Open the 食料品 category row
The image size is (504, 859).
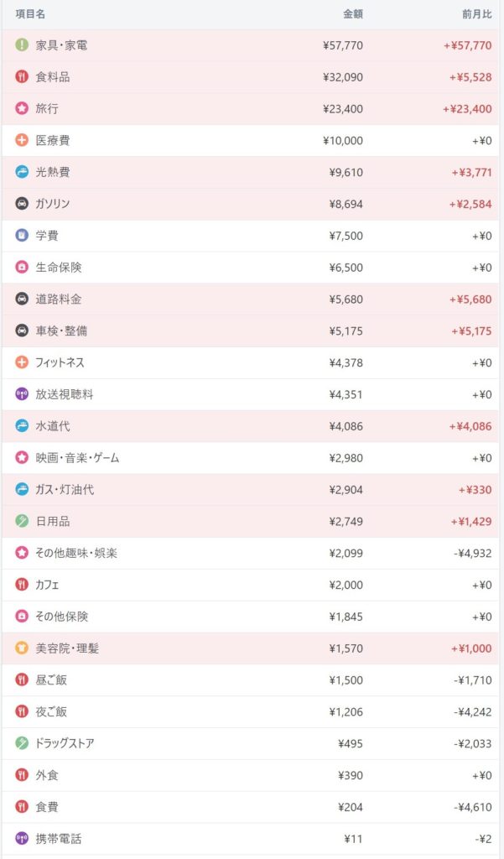point(53,77)
